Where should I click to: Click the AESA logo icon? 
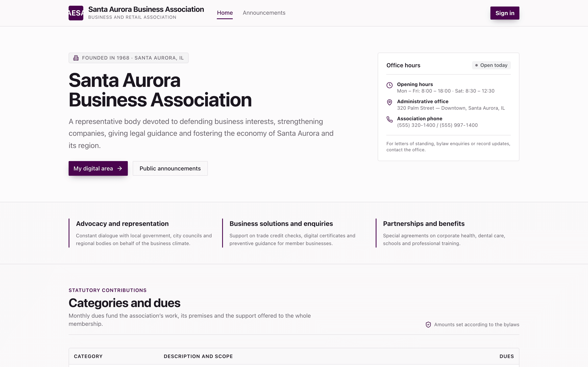tap(76, 13)
